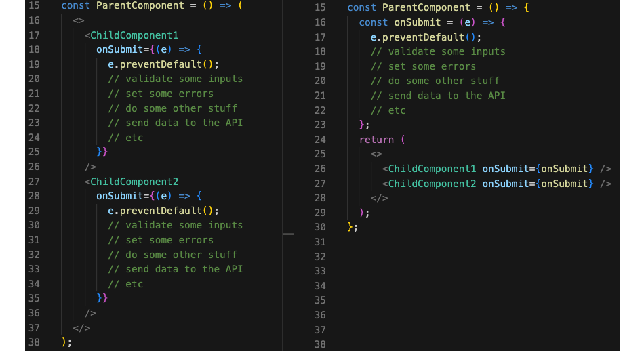Click opening fragment '<>' on right line 25
The height and width of the screenshot is (351, 644).
coord(376,154)
